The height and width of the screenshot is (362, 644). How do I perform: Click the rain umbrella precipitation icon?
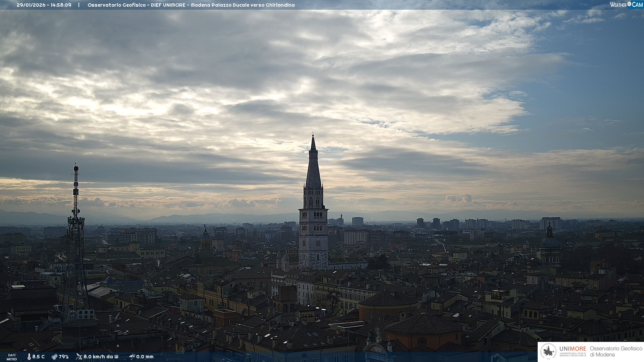pos(132,357)
